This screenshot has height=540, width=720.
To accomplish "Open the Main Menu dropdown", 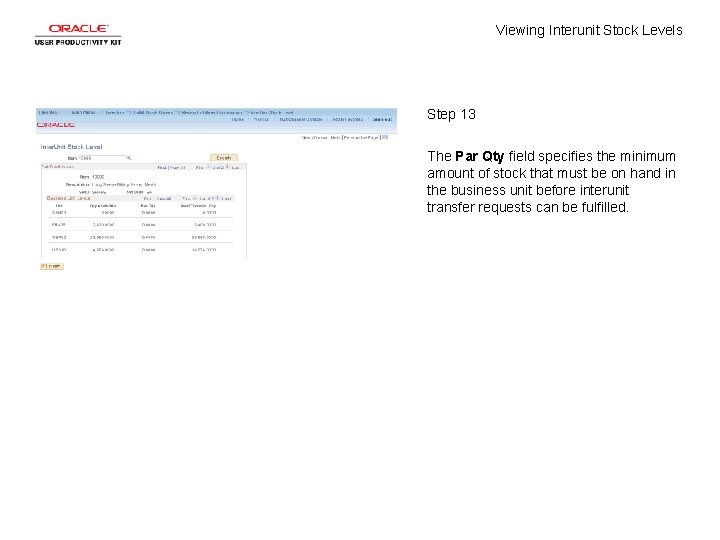I will coord(84,112).
